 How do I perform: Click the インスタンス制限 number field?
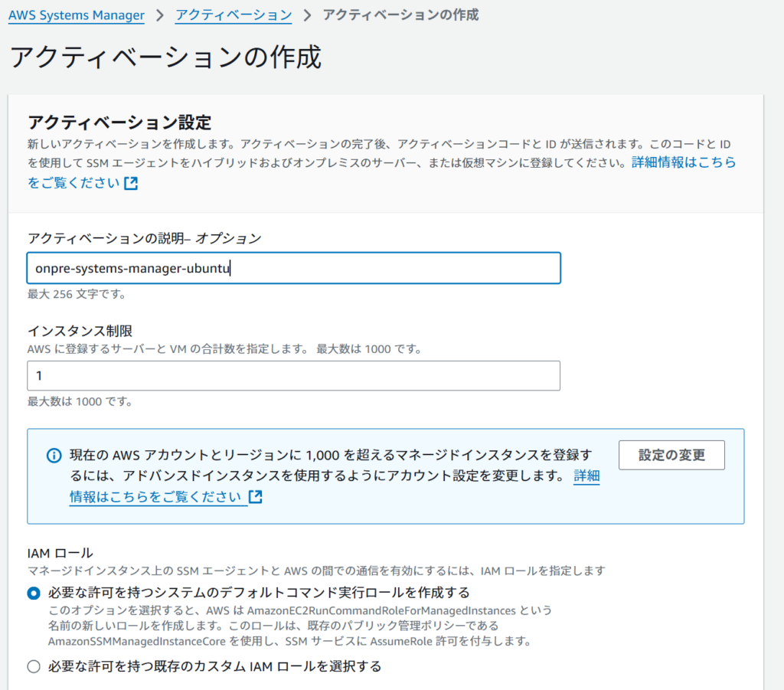pyautogui.click(x=293, y=375)
